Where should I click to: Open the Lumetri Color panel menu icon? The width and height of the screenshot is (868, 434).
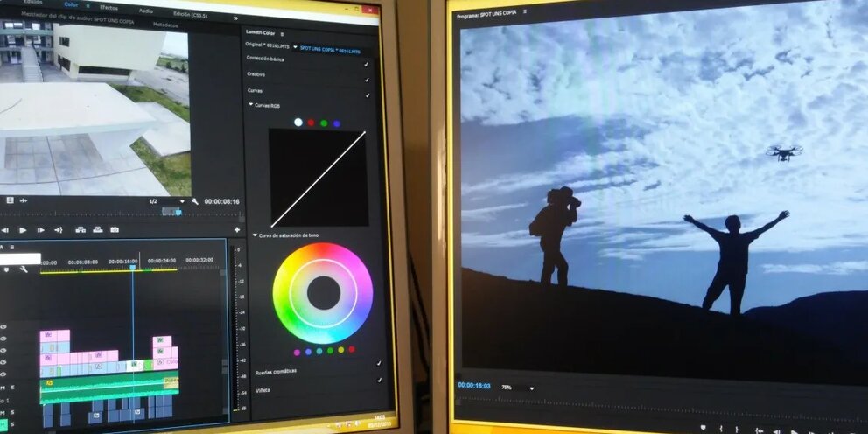[x=282, y=34]
